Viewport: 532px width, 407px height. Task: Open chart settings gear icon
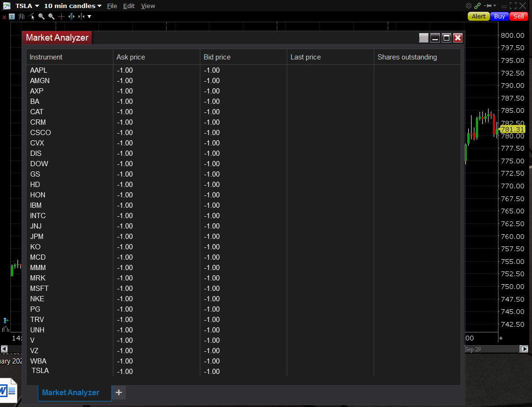pos(469,5)
